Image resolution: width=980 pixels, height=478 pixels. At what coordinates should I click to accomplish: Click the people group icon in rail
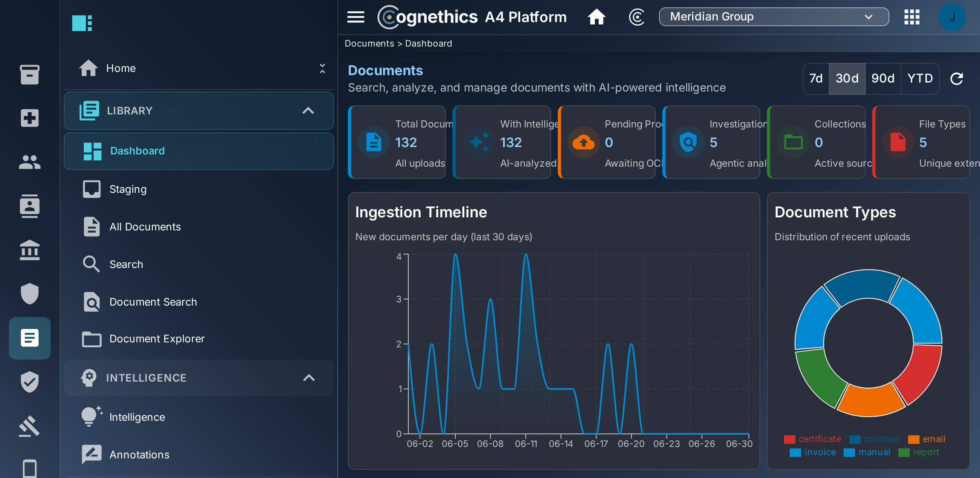tap(29, 162)
